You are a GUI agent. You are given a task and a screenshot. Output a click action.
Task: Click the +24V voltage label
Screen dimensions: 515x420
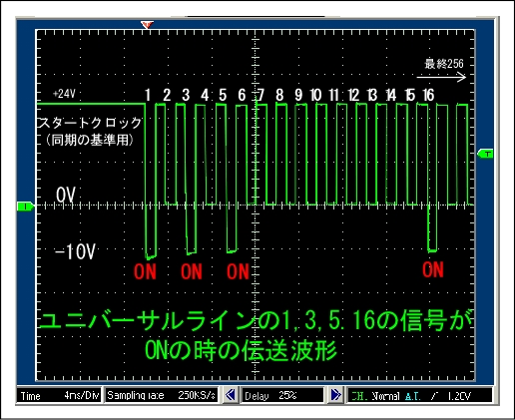(64, 94)
